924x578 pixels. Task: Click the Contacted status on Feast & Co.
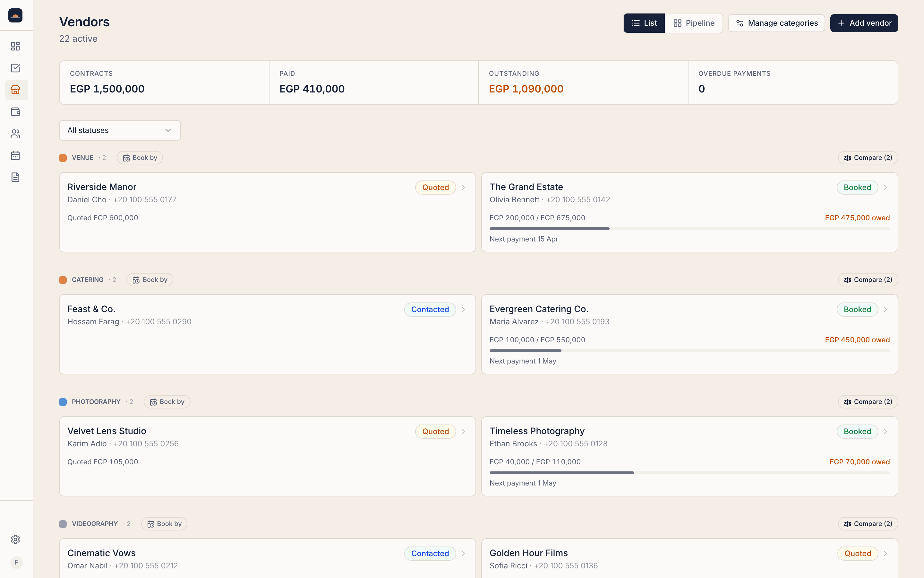[430, 309]
